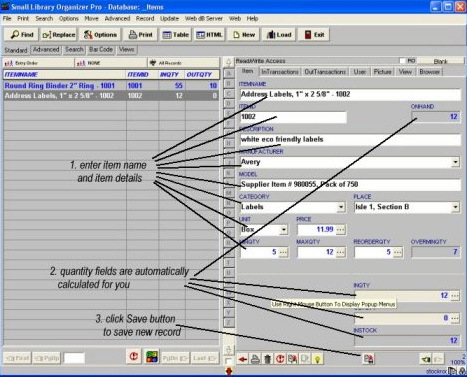
Task: Click the Print toolbar button
Action: click(x=141, y=35)
